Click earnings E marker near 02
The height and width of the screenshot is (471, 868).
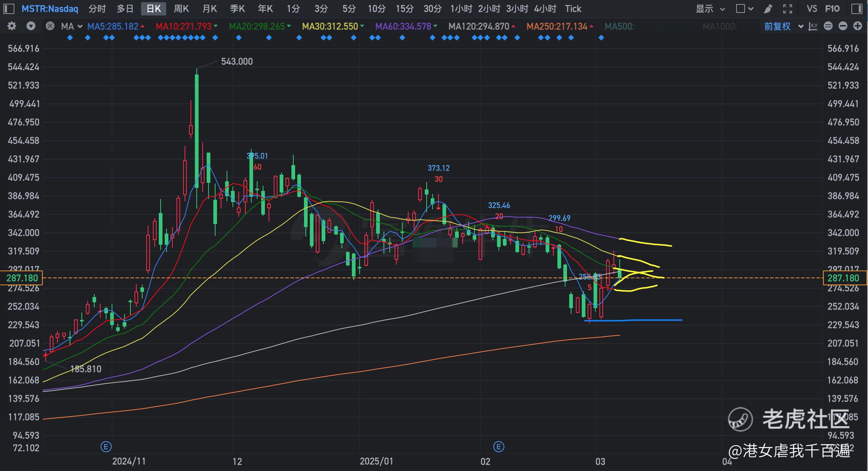point(498,447)
